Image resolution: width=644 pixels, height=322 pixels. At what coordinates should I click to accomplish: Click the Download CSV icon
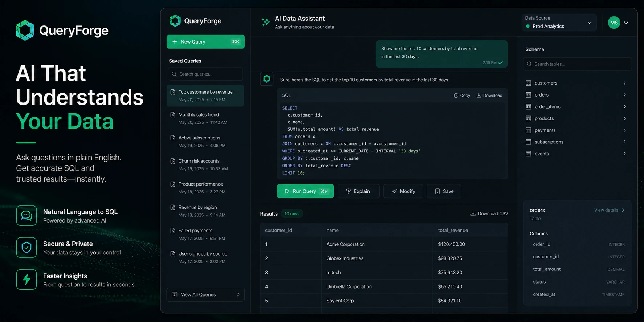473,213
